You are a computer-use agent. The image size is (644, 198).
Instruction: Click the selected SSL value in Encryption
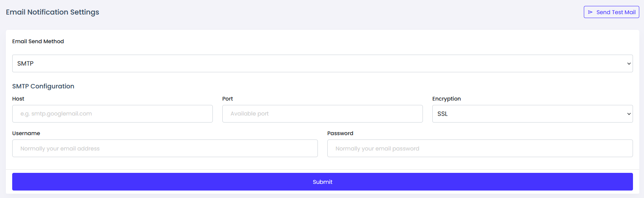[x=443, y=114]
